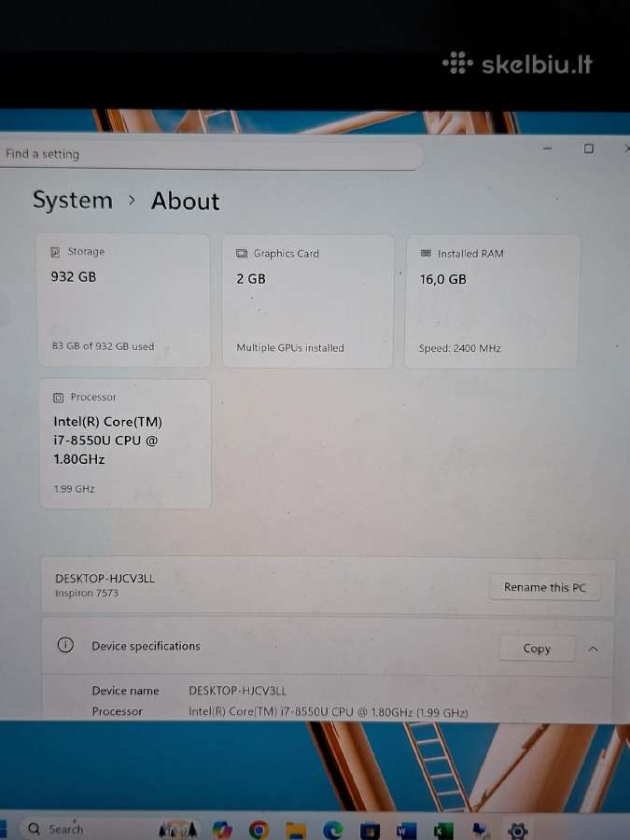Maximize the Settings window
630x840 pixels.
click(x=588, y=148)
